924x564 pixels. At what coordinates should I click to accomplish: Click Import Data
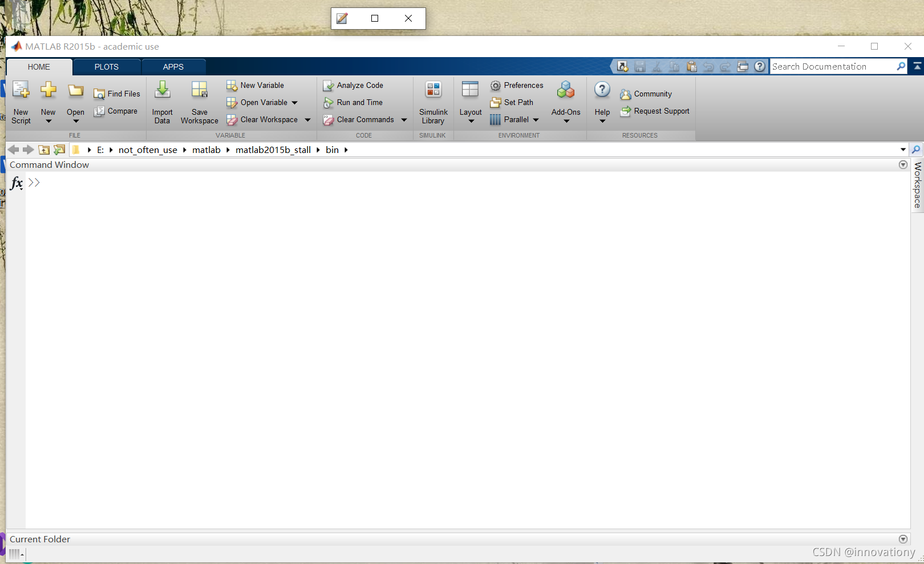[x=162, y=102]
